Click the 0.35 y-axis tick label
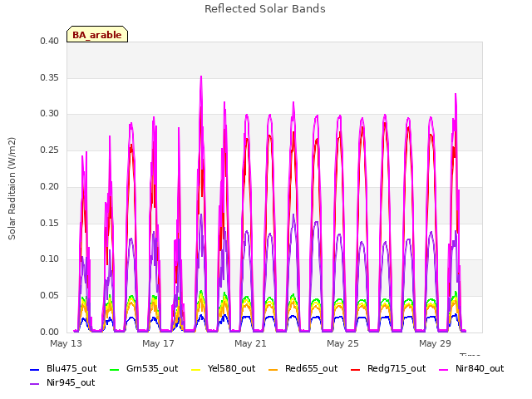The width and height of the screenshot is (532, 399). pyautogui.click(x=50, y=77)
